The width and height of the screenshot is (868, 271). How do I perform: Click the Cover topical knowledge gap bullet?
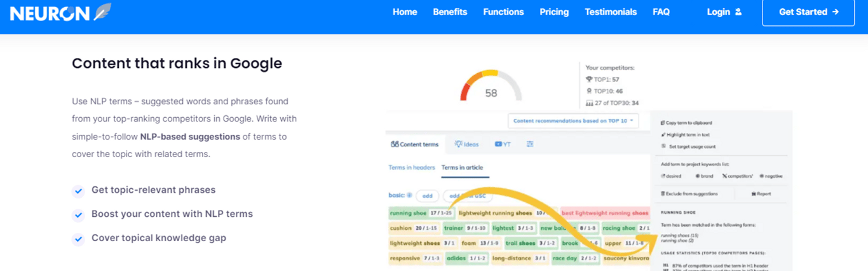pos(159,238)
